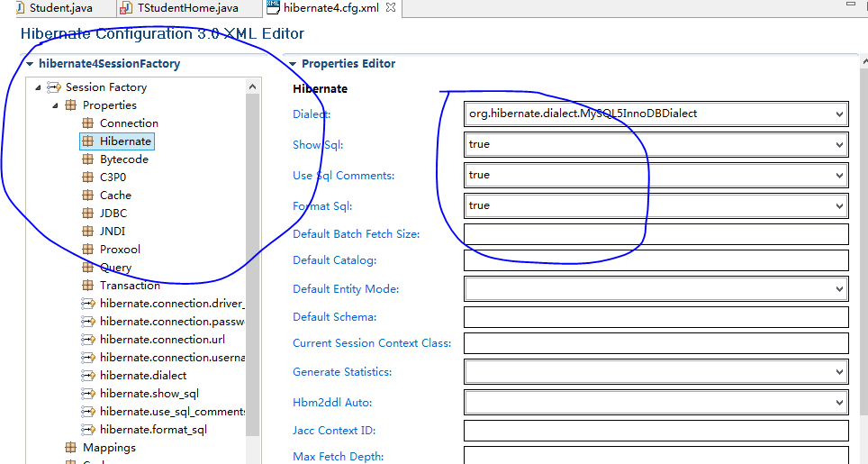Click the Jacc Context ID field
The image size is (868, 464).
(656, 431)
